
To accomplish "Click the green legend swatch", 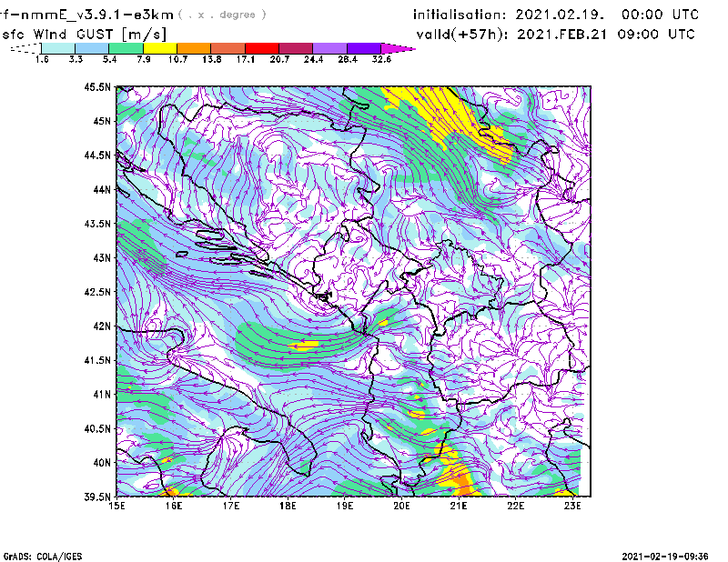I will (126, 48).
